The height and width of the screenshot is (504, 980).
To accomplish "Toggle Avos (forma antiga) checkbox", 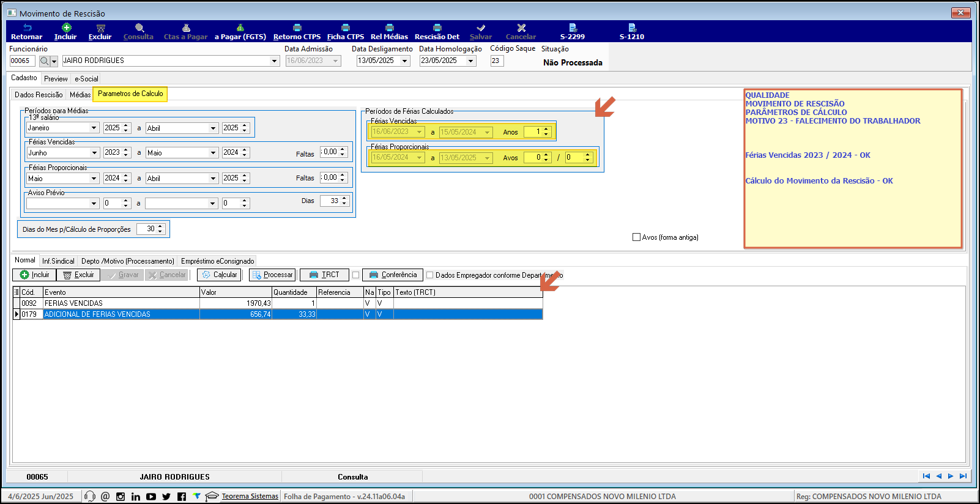I will click(x=636, y=237).
